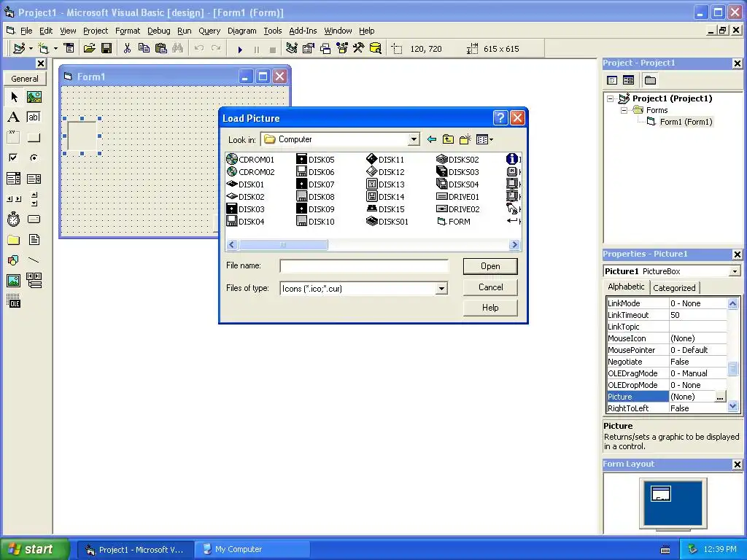Screen dimensions: 747x560
Task: Open Add Form toolbar dropdown arrow
Action: click(55, 49)
